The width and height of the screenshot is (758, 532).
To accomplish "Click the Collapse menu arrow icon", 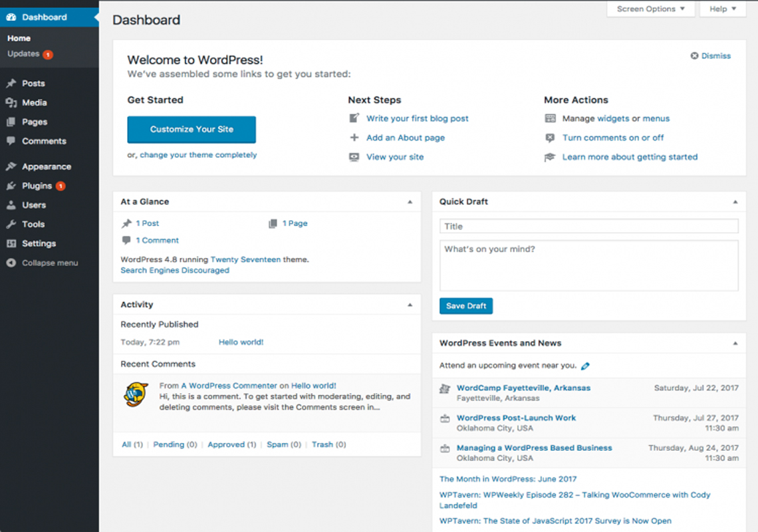I will 11,263.
